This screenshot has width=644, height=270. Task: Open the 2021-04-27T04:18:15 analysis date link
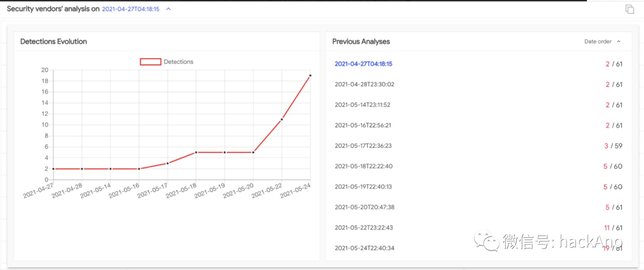click(x=130, y=10)
